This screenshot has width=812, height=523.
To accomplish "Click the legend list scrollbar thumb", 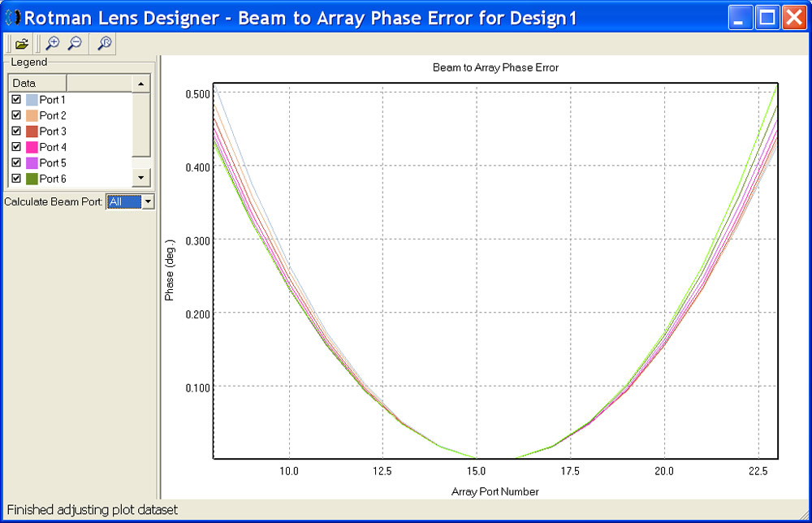I will (140, 124).
